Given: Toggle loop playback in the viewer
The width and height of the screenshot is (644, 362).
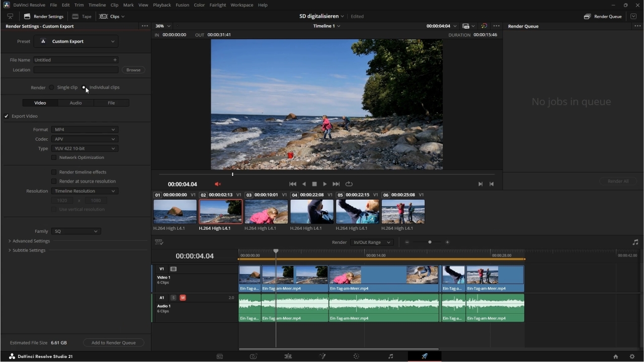Looking at the screenshot, I should pyautogui.click(x=349, y=184).
